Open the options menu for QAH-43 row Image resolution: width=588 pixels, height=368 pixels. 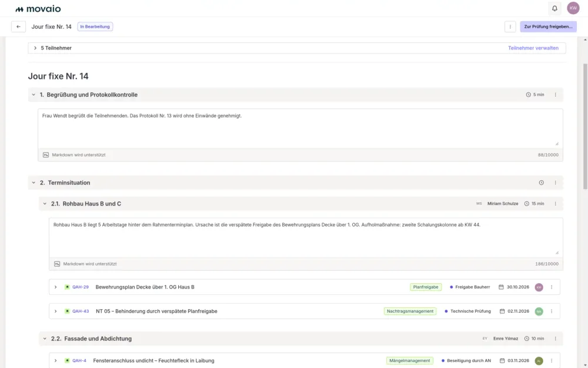(x=552, y=311)
